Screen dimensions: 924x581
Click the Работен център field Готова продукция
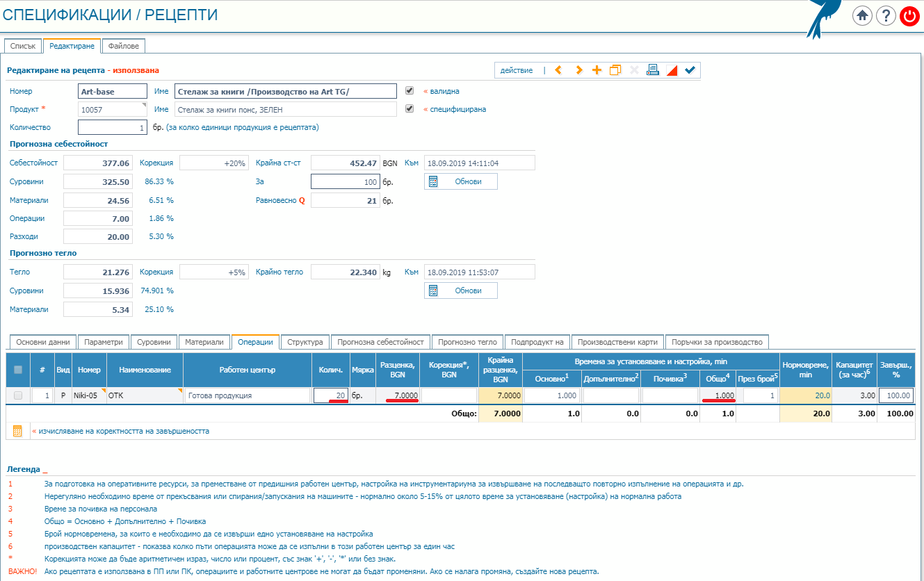tap(248, 395)
